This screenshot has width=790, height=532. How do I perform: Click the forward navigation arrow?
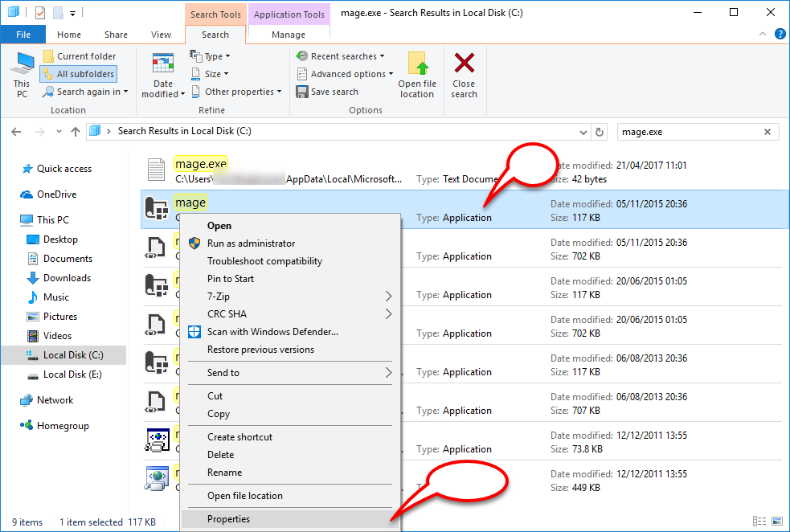coord(40,132)
